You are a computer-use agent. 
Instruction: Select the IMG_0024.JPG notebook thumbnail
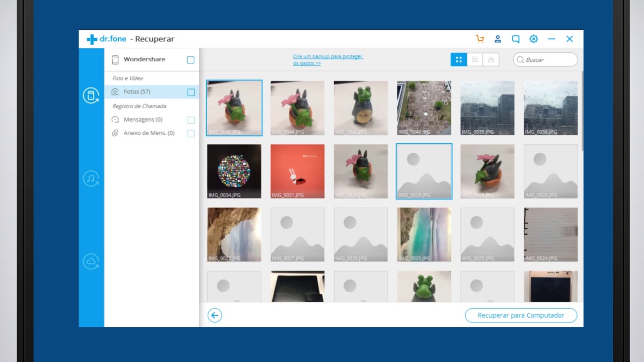click(x=551, y=235)
